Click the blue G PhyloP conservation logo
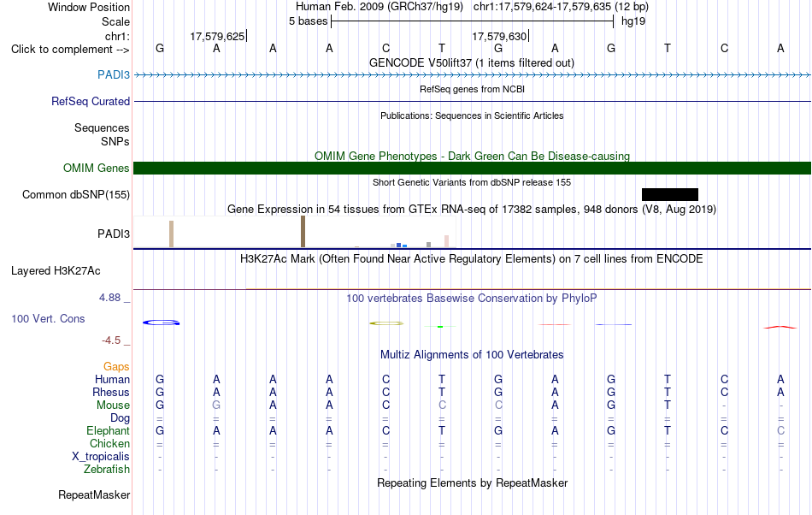812x515 pixels. click(x=161, y=323)
